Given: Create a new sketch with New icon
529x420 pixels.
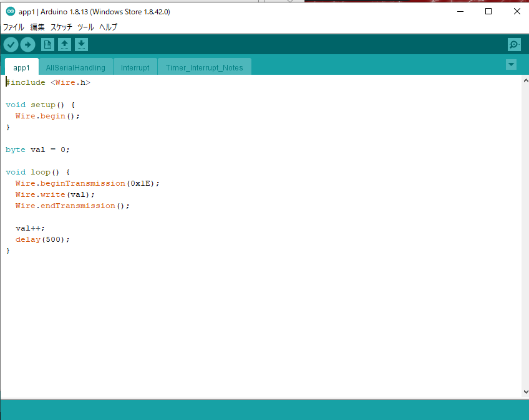Looking at the screenshot, I should click(47, 44).
